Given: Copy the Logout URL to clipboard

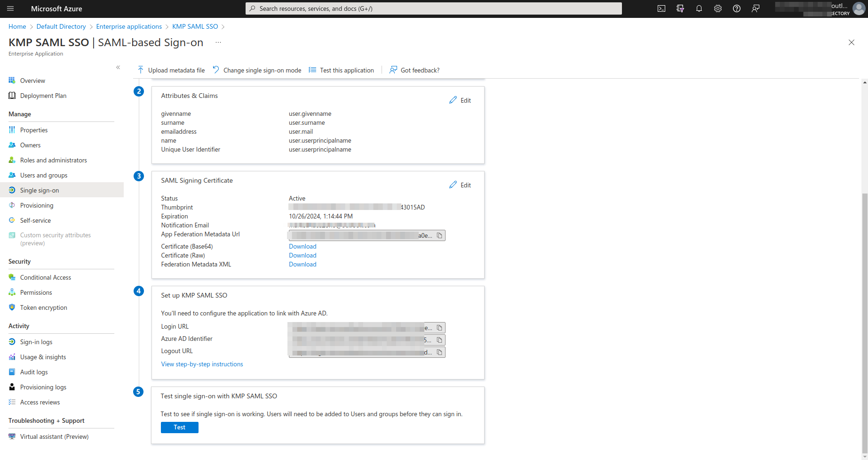Looking at the screenshot, I should click(439, 352).
